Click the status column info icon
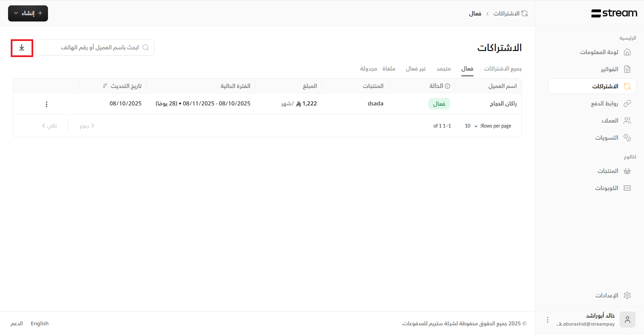The width and height of the screenshot is (644, 335). tap(447, 86)
